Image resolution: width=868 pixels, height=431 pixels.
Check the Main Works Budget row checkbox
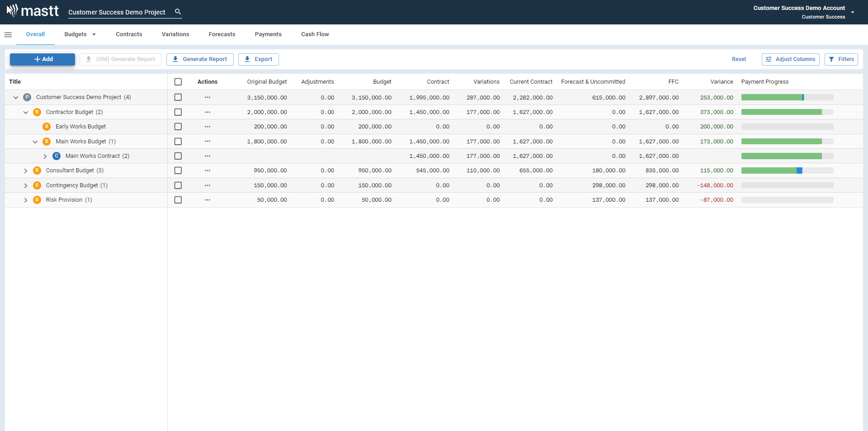pos(178,142)
